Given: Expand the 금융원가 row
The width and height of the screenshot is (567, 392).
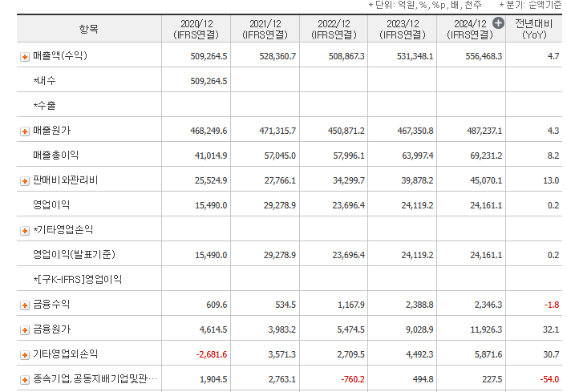Looking at the screenshot, I should tap(25, 329).
